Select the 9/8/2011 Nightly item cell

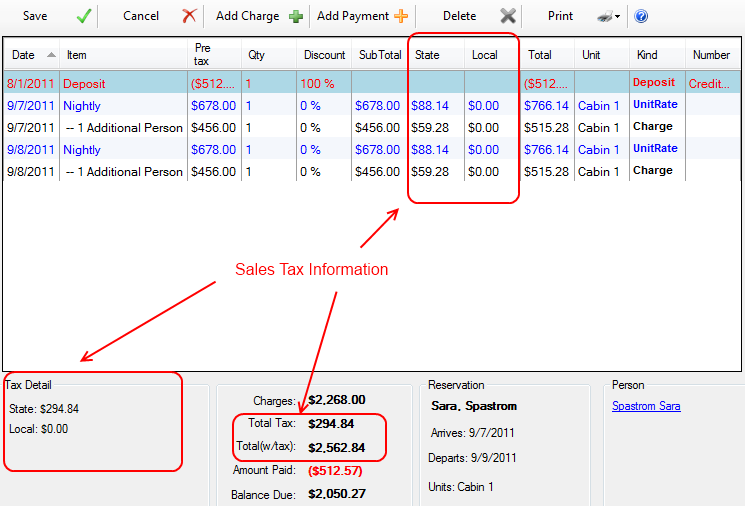point(82,150)
